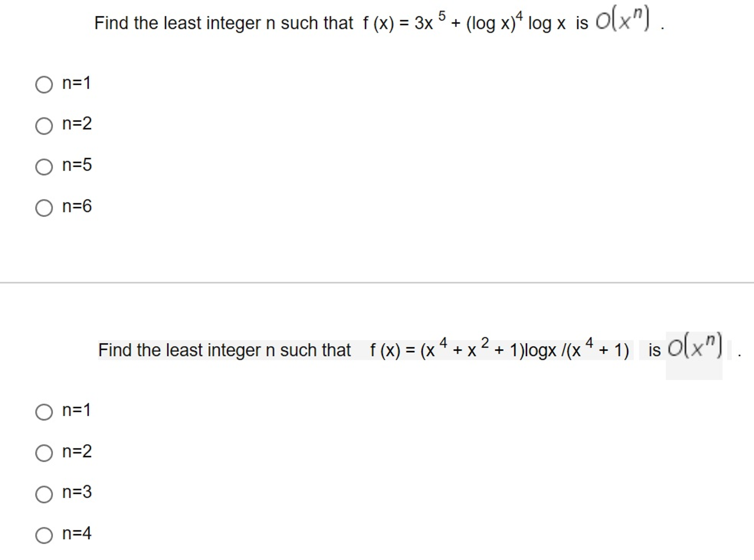
Task: Select radio button n=1 for the first question
Action: point(44,84)
